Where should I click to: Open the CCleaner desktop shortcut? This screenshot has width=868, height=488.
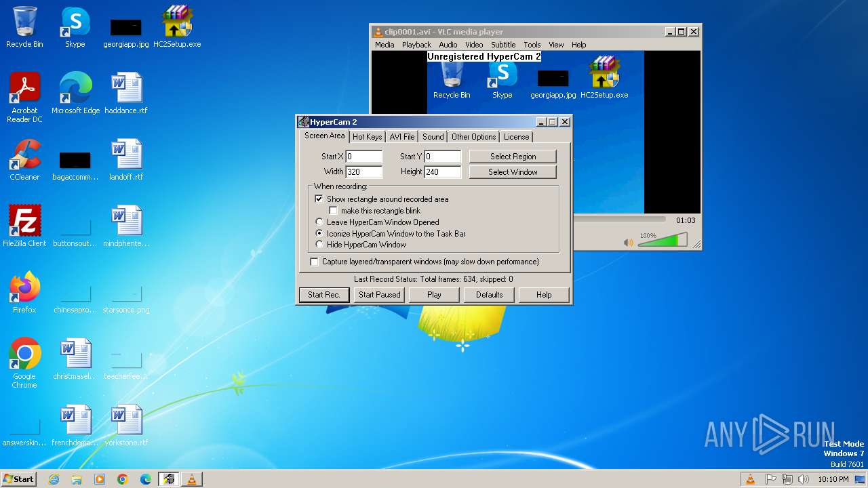24,160
